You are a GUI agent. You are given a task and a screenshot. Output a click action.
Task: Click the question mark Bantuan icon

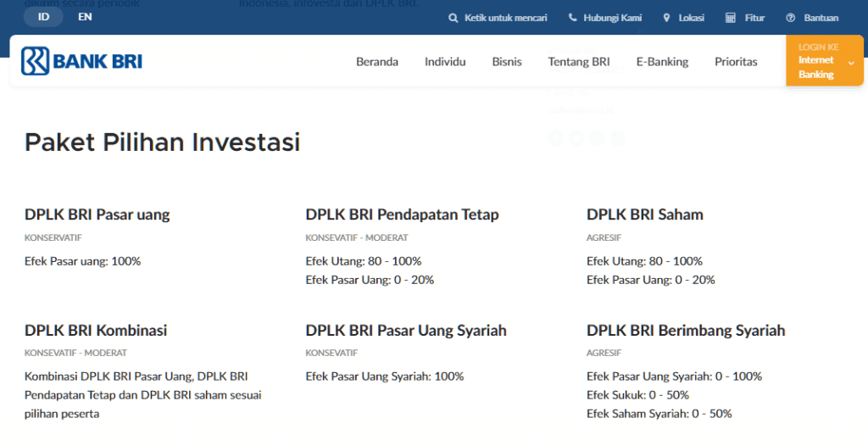pos(791,18)
